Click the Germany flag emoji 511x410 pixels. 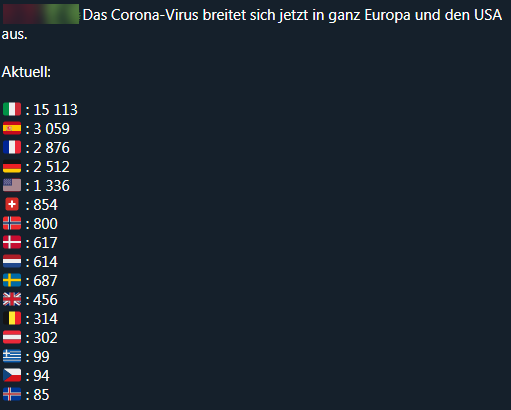(x=12, y=166)
